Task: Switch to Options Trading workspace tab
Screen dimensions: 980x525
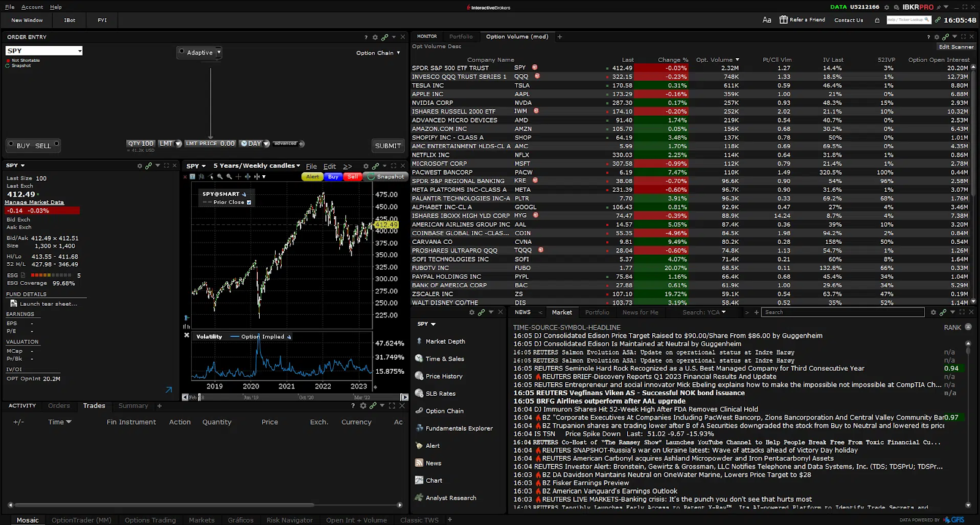Action: 150,520
